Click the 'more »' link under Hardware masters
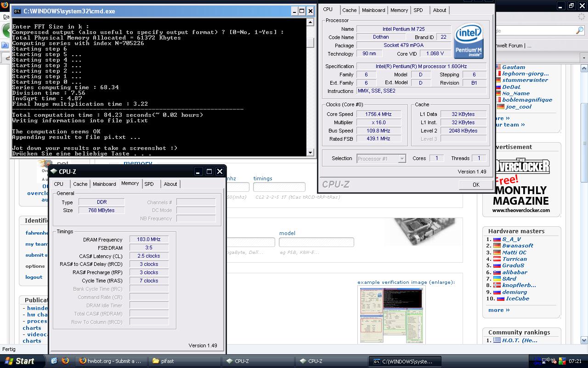This screenshot has height=368, width=588. point(499,310)
